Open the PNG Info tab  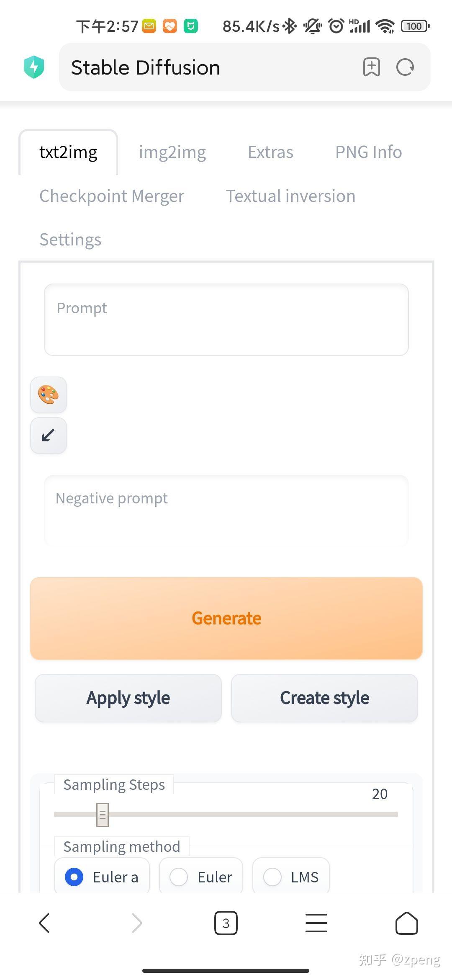coord(368,152)
